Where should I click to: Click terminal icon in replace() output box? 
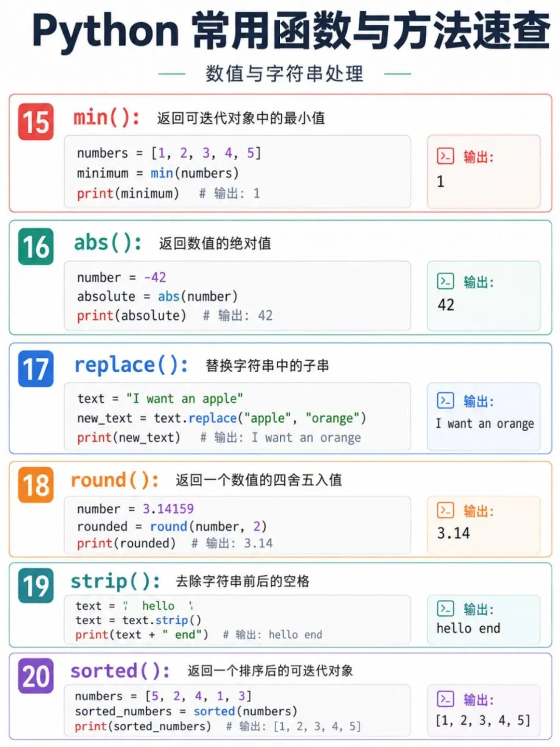[445, 401]
